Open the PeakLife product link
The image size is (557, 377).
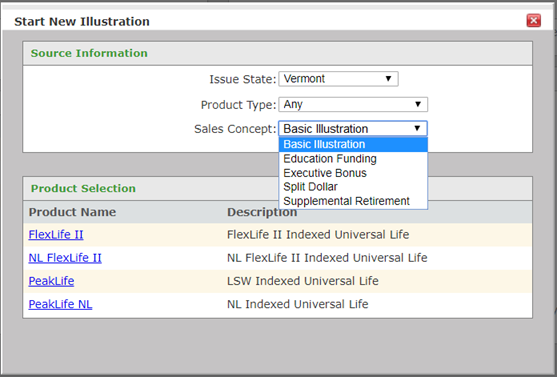pos(51,281)
